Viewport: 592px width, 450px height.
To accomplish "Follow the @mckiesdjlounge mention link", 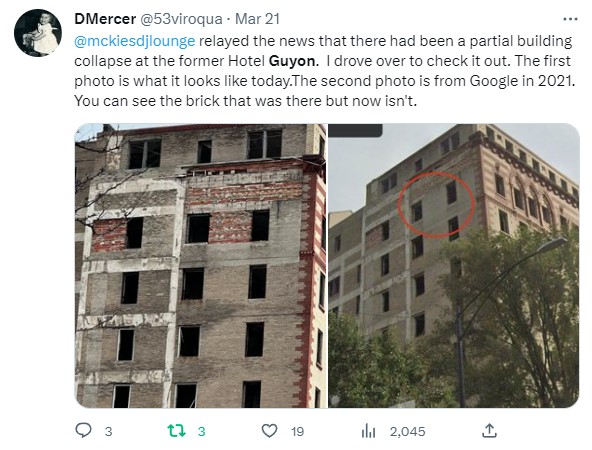I will pyautogui.click(x=135, y=41).
